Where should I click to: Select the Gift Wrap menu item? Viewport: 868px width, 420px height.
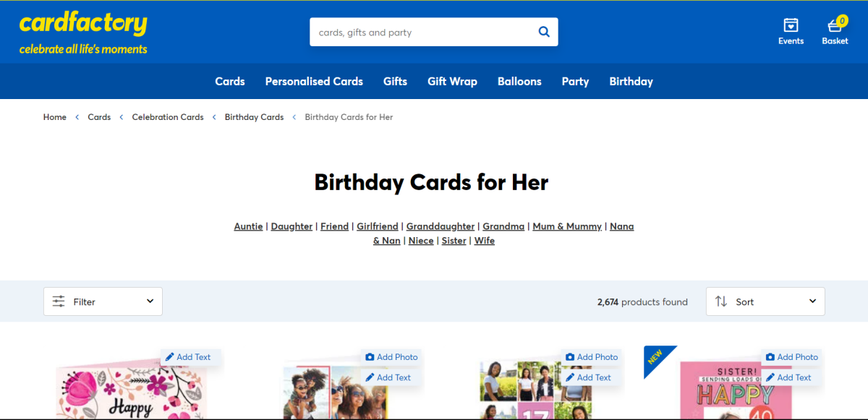click(452, 82)
